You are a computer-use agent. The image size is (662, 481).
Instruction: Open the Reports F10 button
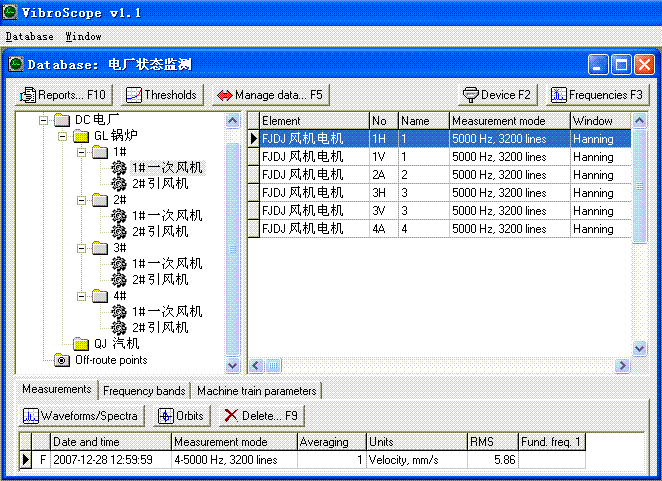coord(64,95)
